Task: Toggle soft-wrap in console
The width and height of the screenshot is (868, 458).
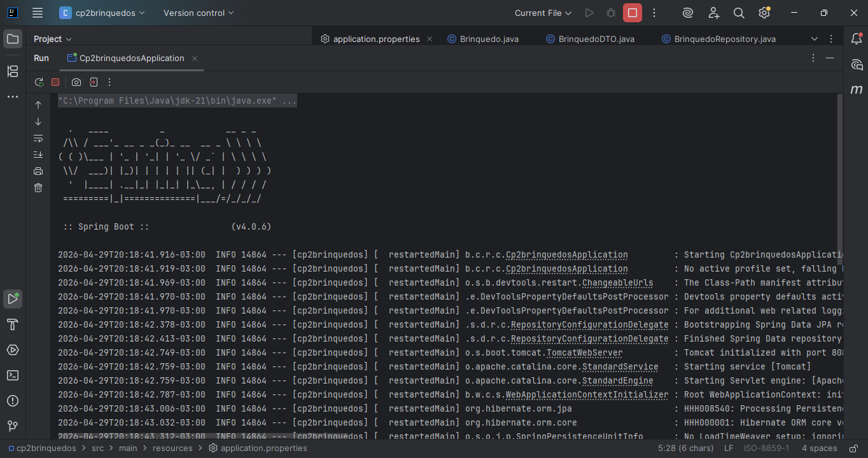Action: 38,138
